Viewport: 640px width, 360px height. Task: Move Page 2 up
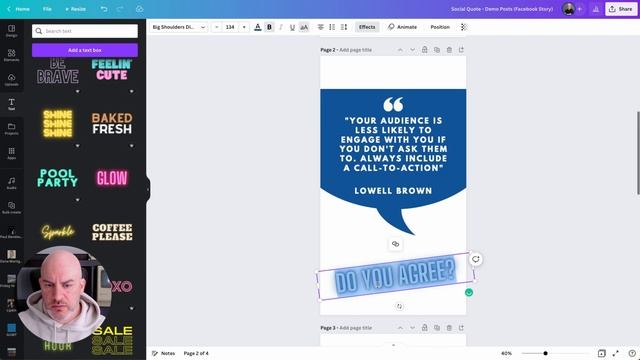[400, 50]
